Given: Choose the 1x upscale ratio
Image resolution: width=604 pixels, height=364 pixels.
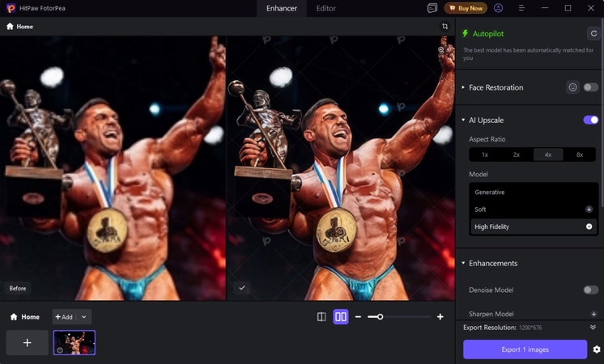Looking at the screenshot, I should (485, 154).
